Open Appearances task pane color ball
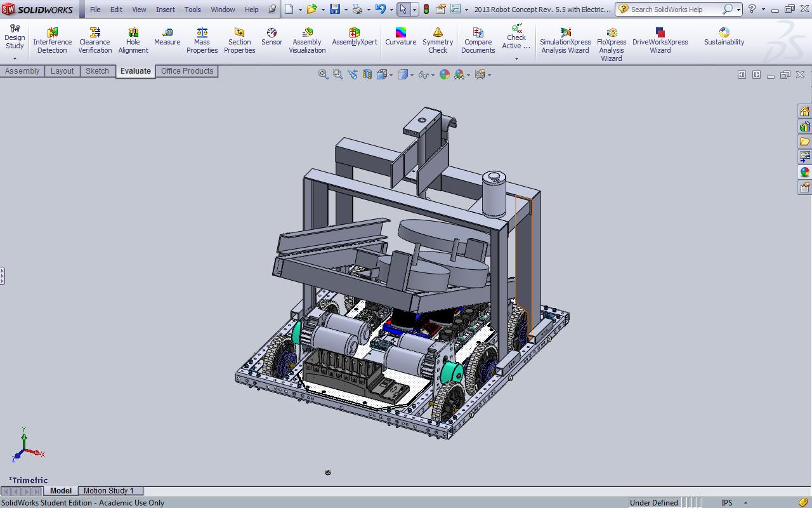 tap(804, 172)
